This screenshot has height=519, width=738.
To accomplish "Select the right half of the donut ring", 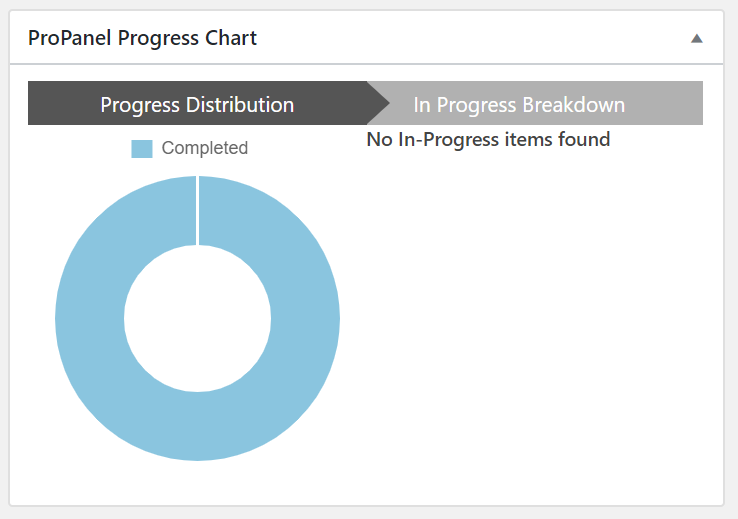I will point(305,318).
